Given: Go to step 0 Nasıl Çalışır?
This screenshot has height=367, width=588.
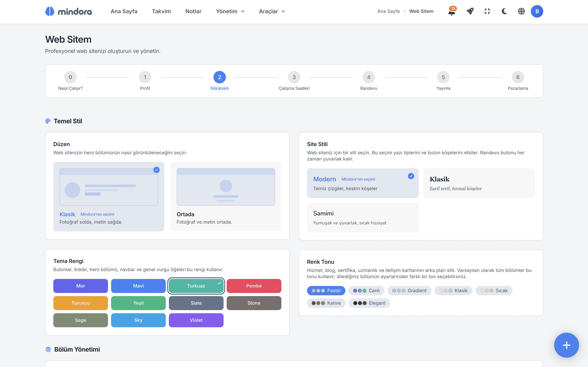Looking at the screenshot, I should [x=70, y=81].
